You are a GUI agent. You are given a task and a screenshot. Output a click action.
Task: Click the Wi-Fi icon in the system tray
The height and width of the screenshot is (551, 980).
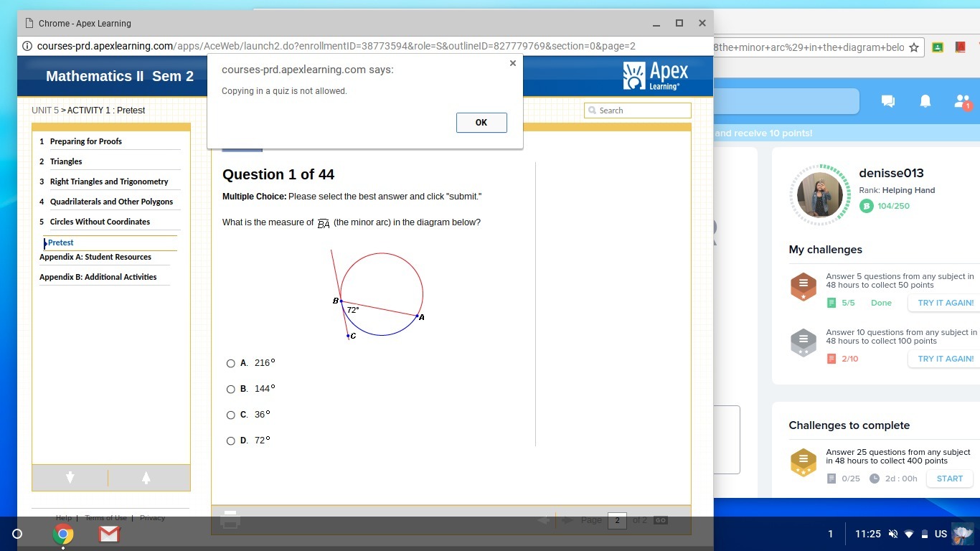tap(909, 534)
